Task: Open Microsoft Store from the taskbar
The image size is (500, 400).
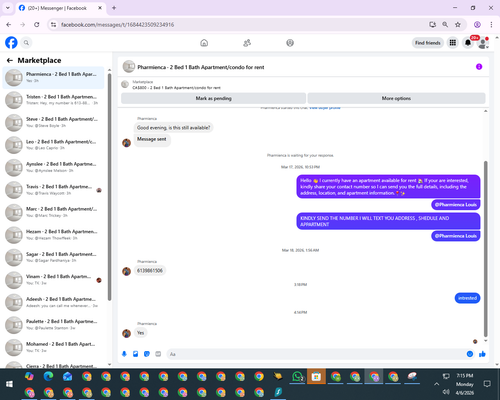Action: tap(316, 377)
